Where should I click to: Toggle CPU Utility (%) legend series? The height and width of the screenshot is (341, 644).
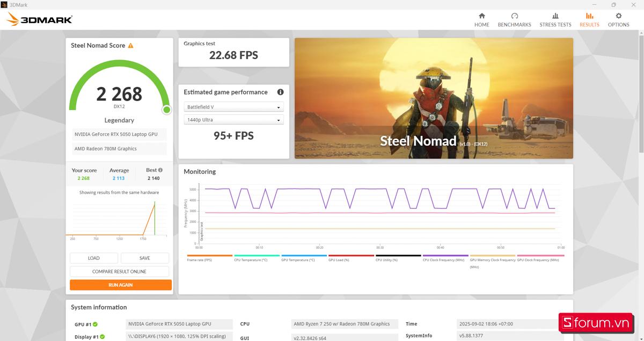[398, 258]
